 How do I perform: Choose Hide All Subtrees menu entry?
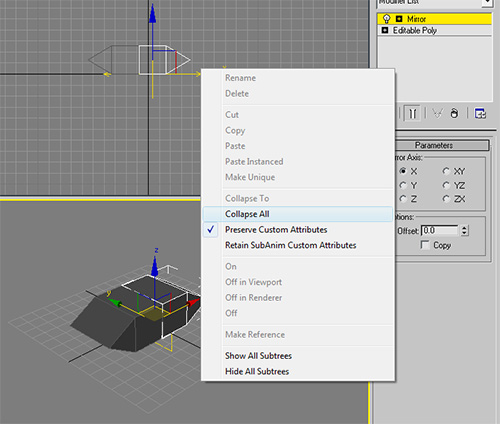298,372
